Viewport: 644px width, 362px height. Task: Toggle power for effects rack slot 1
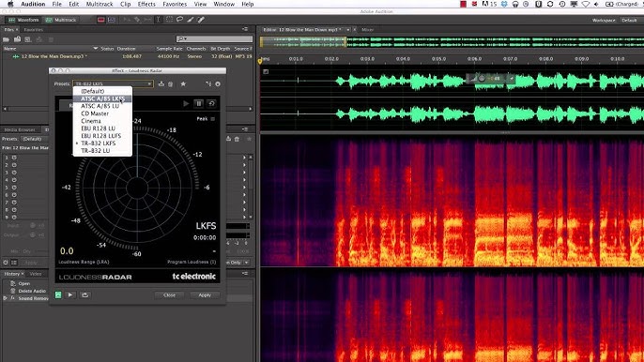coord(14,158)
